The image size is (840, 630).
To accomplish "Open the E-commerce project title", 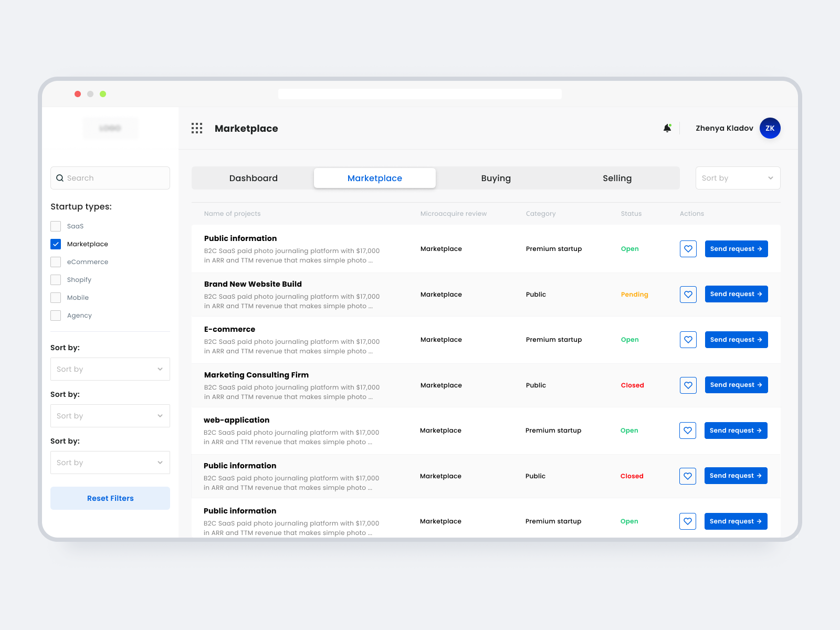I will pyautogui.click(x=229, y=329).
